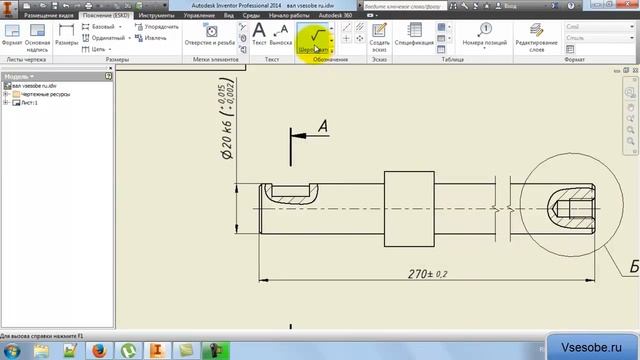Activate the Текст text tool
640x360 pixels.
pos(259,35)
